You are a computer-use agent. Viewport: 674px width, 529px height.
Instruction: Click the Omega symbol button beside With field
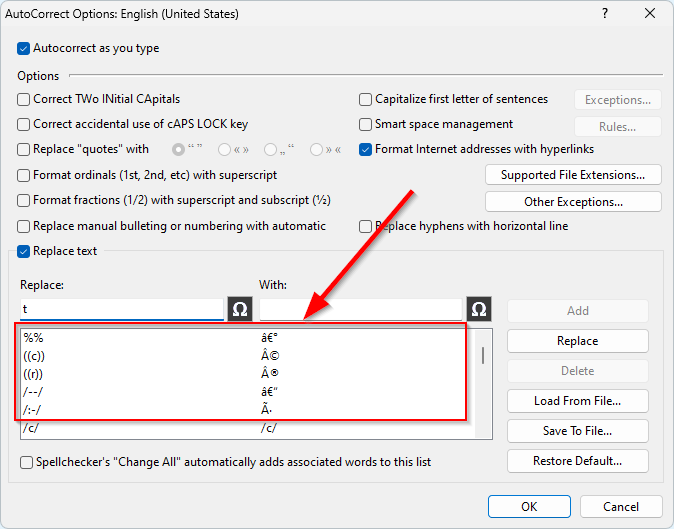tap(478, 309)
